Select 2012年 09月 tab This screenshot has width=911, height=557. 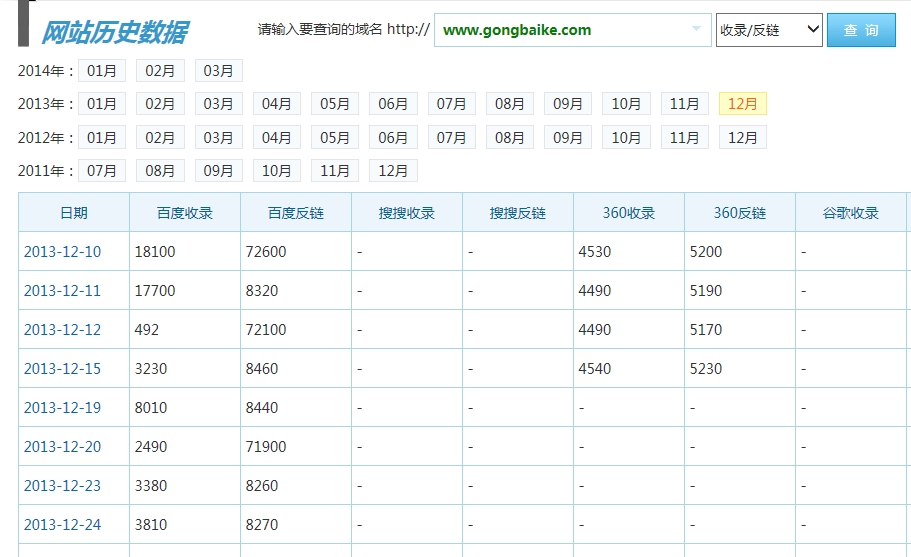pos(568,138)
